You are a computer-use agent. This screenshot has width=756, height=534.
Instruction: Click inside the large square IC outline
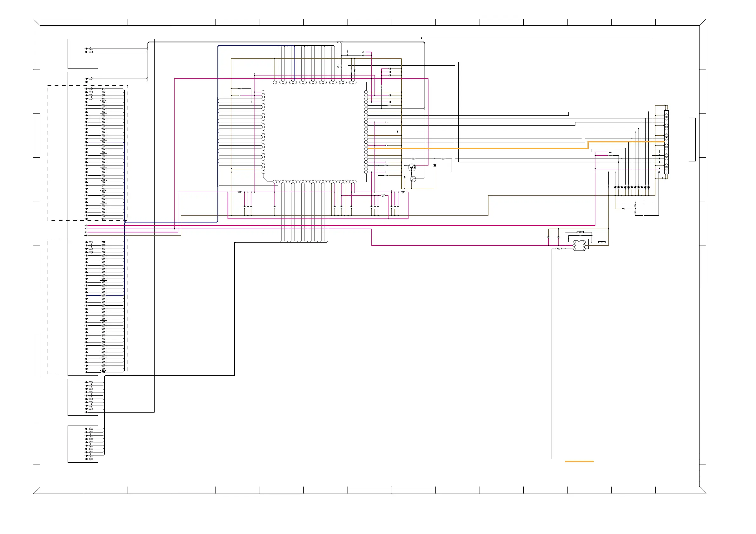tap(315, 132)
